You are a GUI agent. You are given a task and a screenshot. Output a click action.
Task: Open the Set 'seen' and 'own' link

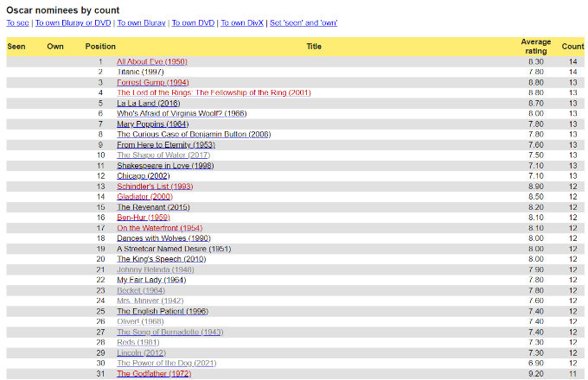pyautogui.click(x=304, y=23)
